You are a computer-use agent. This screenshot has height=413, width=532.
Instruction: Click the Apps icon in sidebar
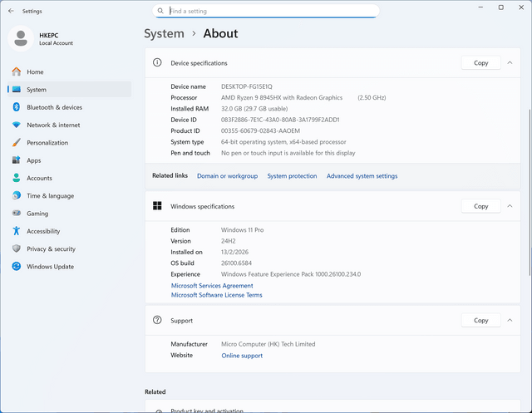pyautogui.click(x=17, y=160)
